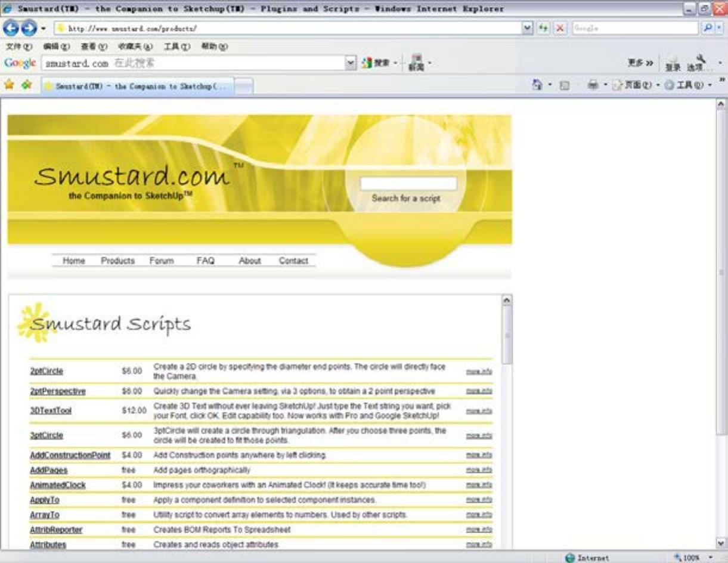This screenshot has height=563, width=728.
Task: Click the scripts list scroll-up arrow
Action: (x=507, y=301)
